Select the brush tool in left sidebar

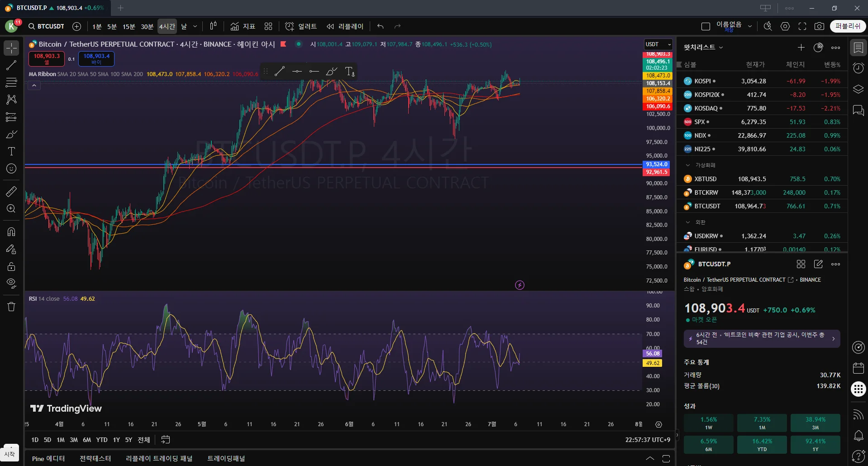[11, 134]
